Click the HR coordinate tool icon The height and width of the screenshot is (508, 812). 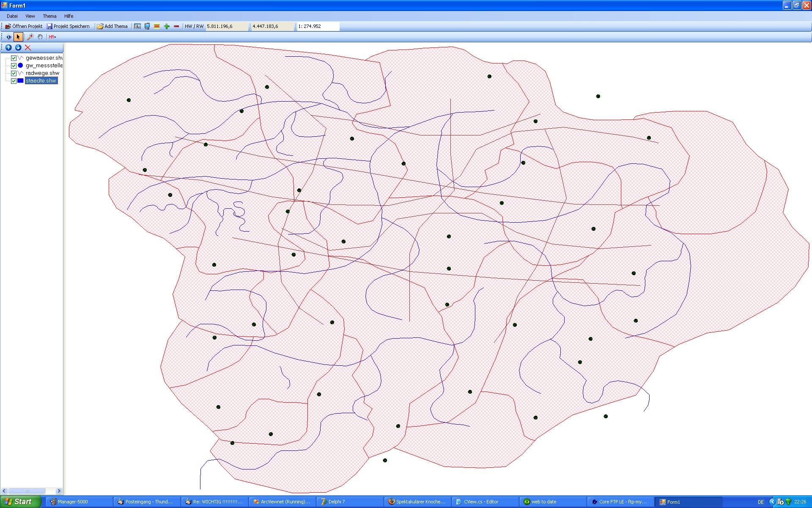(x=52, y=37)
